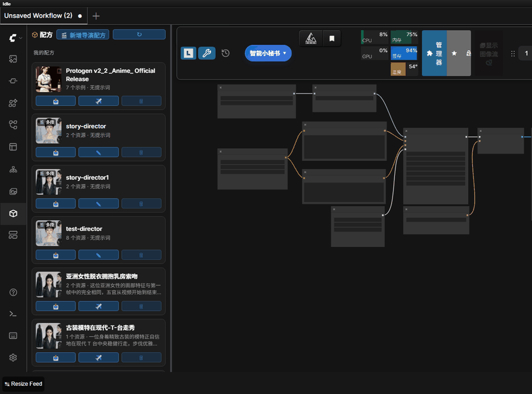Click Protogen v2_2 recipe thumbnail
This screenshot has height=394, width=532.
[x=48, y=79]
